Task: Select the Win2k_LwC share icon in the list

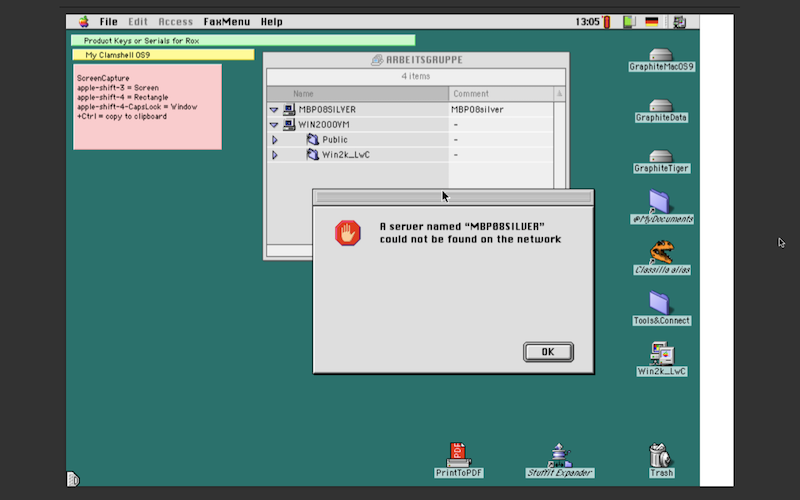Action: tap(313, 155)
